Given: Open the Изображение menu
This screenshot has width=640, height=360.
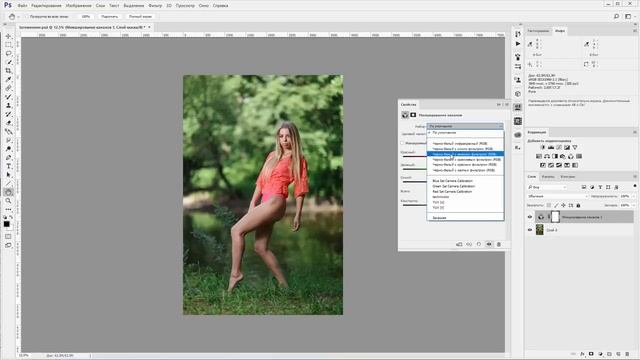Looking at the screenshot, I should [x=78, y=6].
